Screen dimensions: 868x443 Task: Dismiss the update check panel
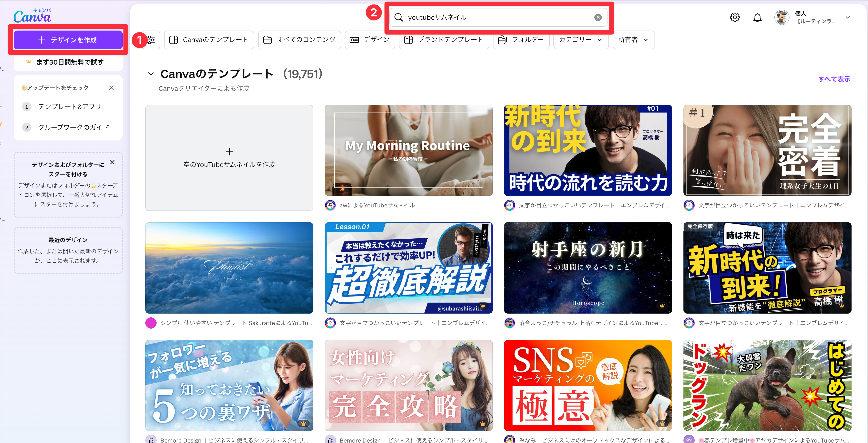[x=111, y=88]
